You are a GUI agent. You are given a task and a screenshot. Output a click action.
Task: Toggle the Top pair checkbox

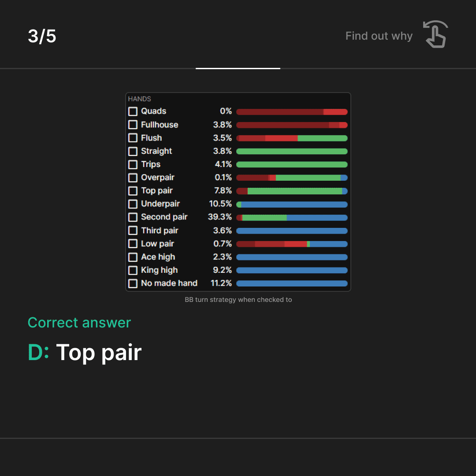(133, 191)
